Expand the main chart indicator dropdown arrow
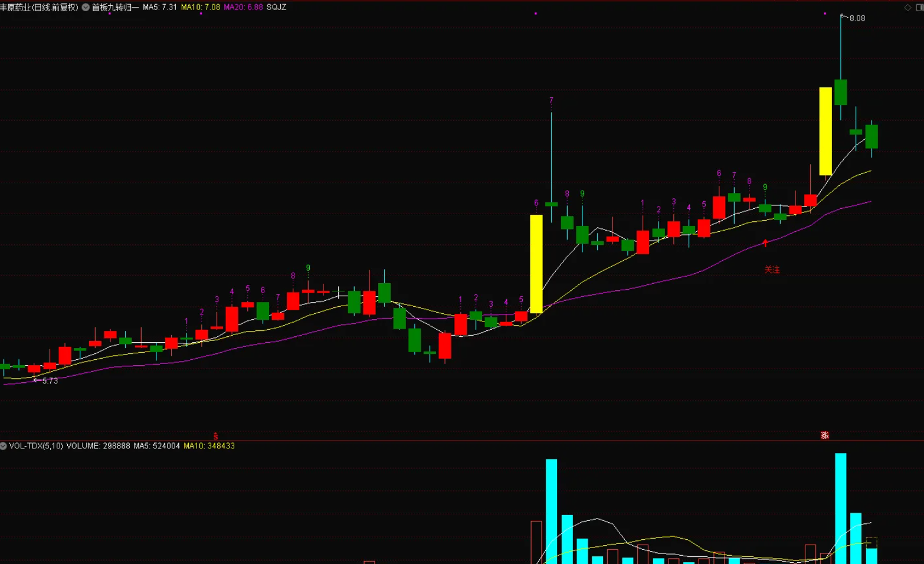This screenshot has width=924, height=564. click(x=86, y=8)
